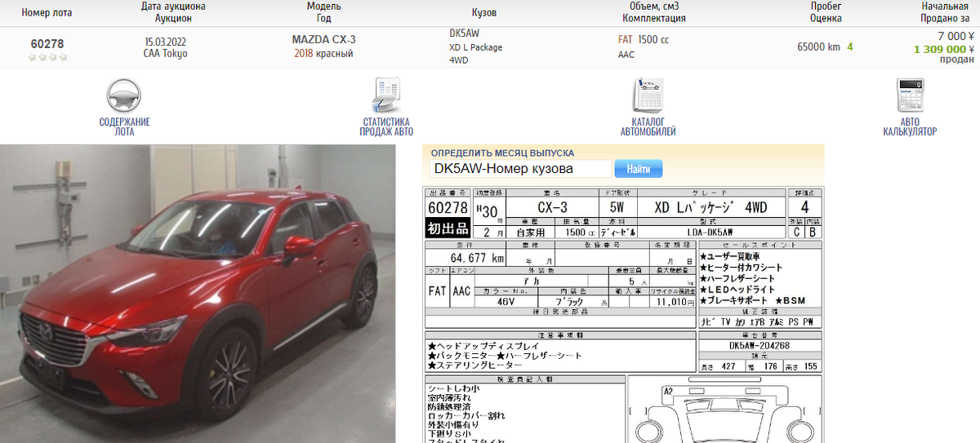Click chassis number 'DK5AW-204268' on sheet
980x443 pixels.
(759, 345)
